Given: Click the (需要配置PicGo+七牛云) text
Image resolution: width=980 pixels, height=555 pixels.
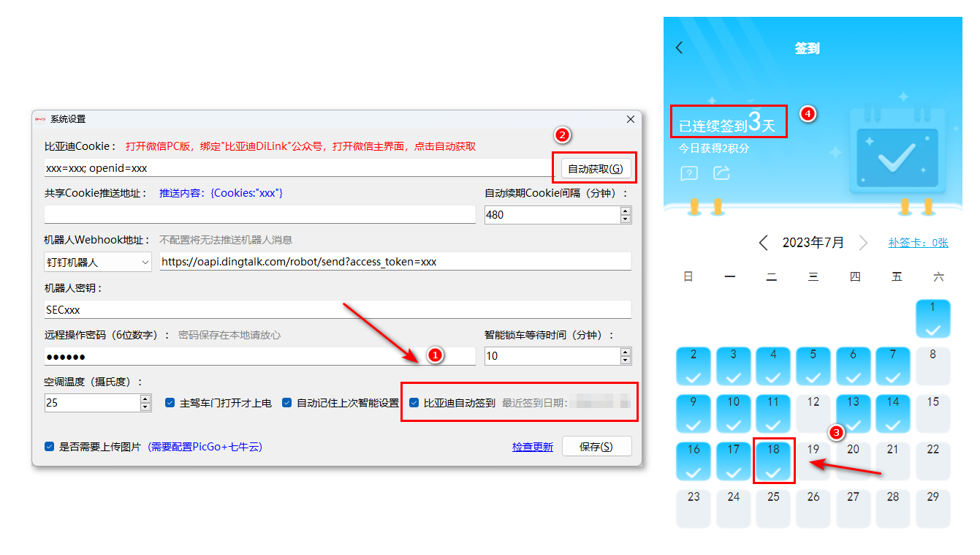Looking at the screenshot, I should (205, 447).
